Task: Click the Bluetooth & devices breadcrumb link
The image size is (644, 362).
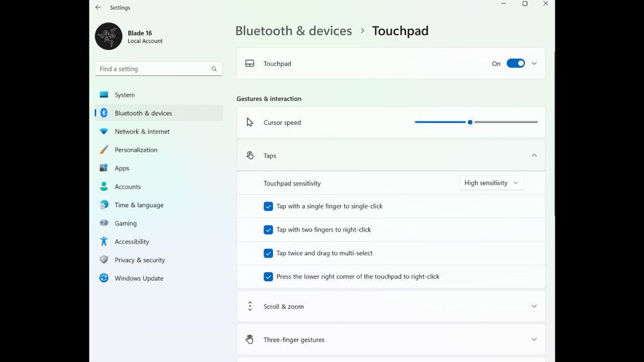Action: [294, 30]
